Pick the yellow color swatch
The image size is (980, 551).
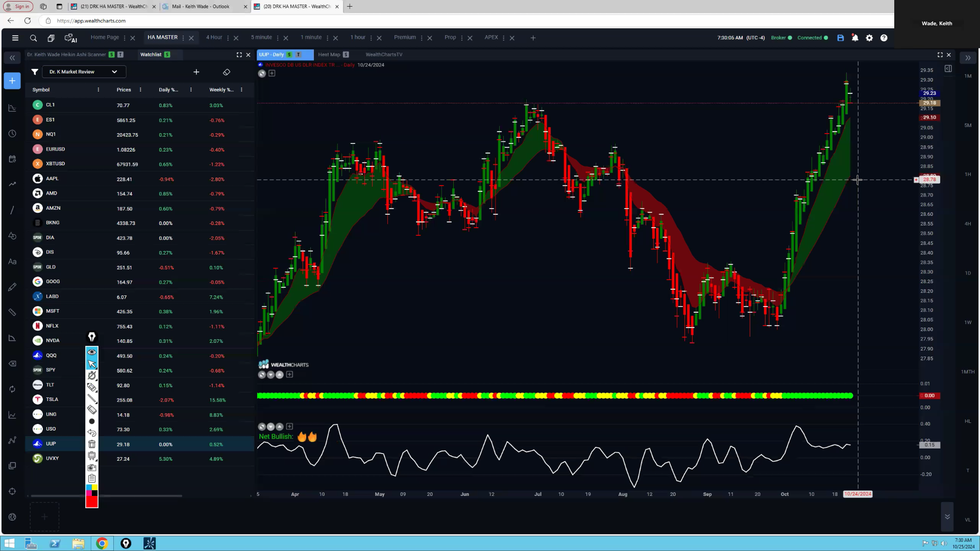[x=95, y=488]
